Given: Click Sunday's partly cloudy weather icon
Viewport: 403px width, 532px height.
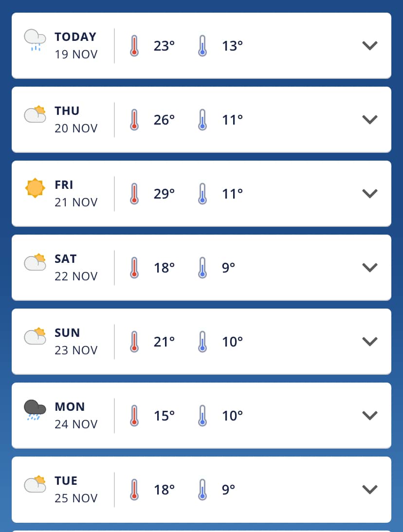Looking at the screenshot, I should [x=35, y=336].
